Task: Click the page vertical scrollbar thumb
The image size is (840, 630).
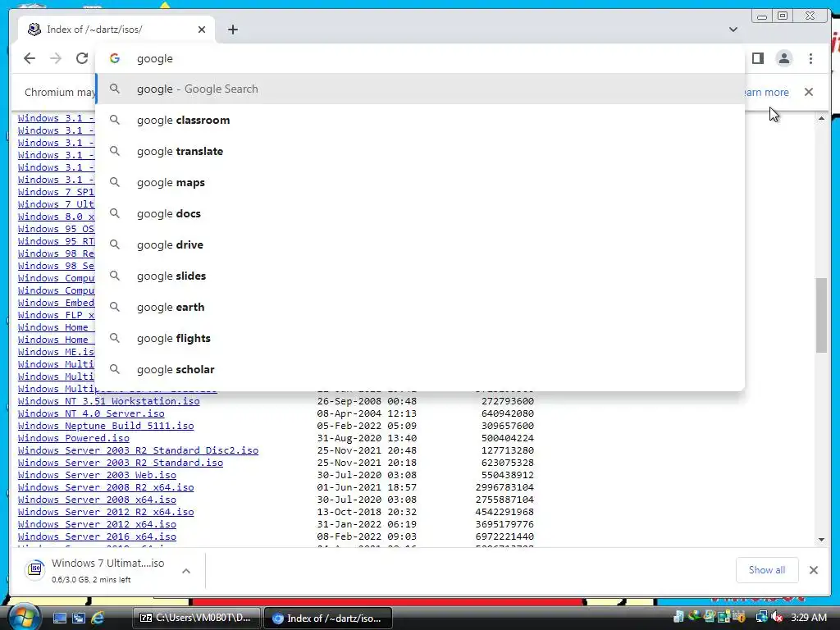Action: point(821,315)
